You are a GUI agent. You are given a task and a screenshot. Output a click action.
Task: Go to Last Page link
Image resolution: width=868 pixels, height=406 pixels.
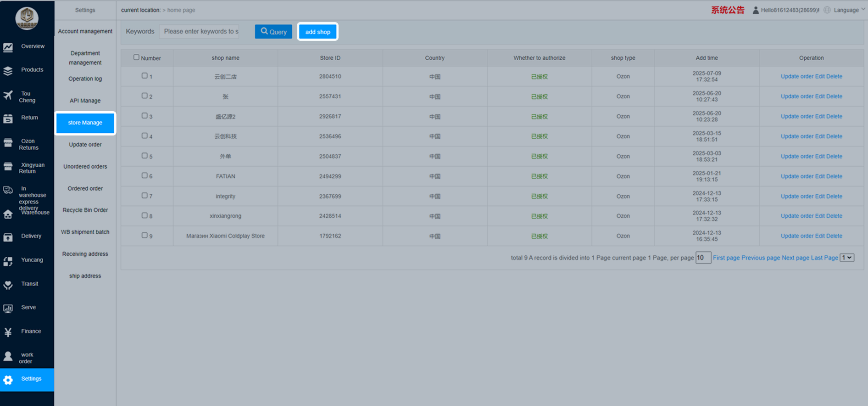coord(824,258)
